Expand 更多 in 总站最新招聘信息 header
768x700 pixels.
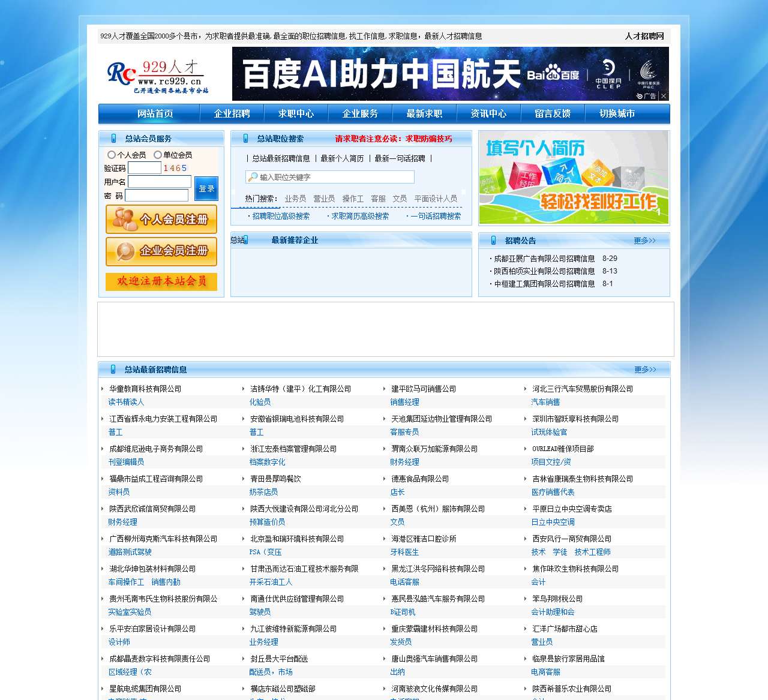(x=645, y=369)
